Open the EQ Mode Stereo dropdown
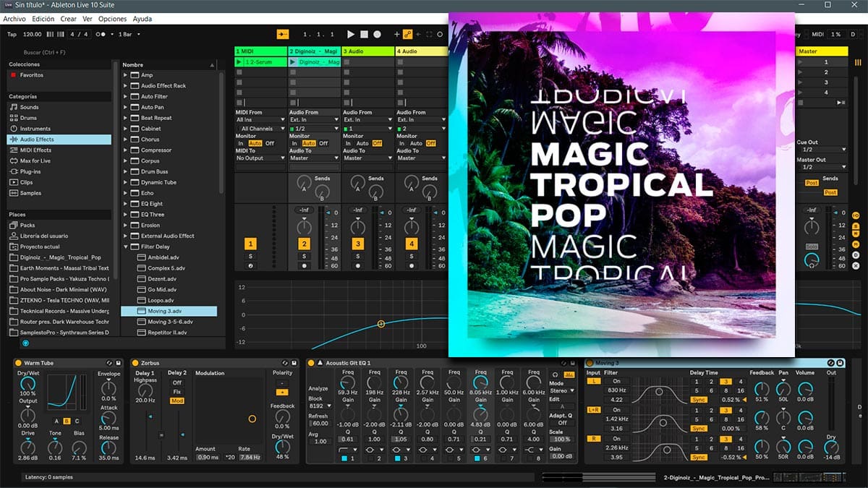 click(x=561, y=391)
